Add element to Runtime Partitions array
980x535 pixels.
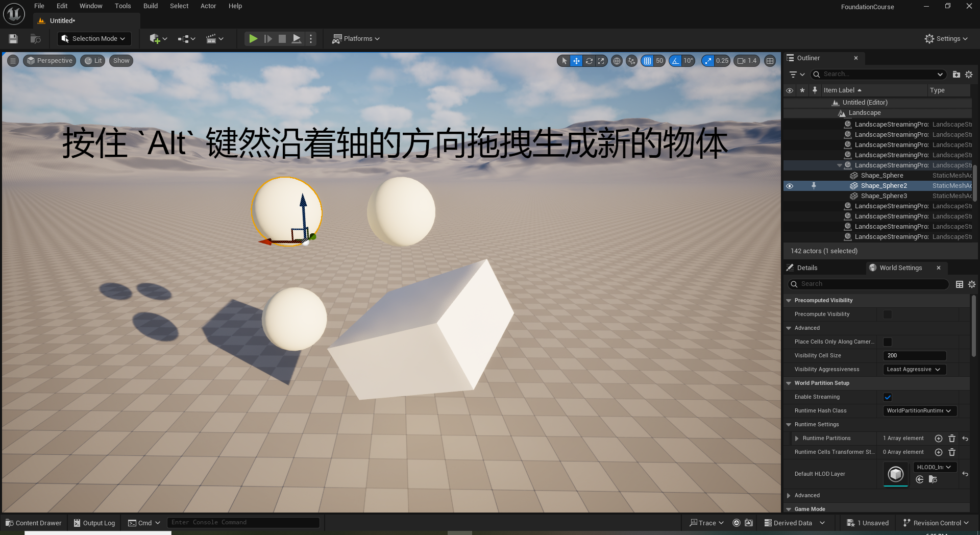[x=939, y=439]
